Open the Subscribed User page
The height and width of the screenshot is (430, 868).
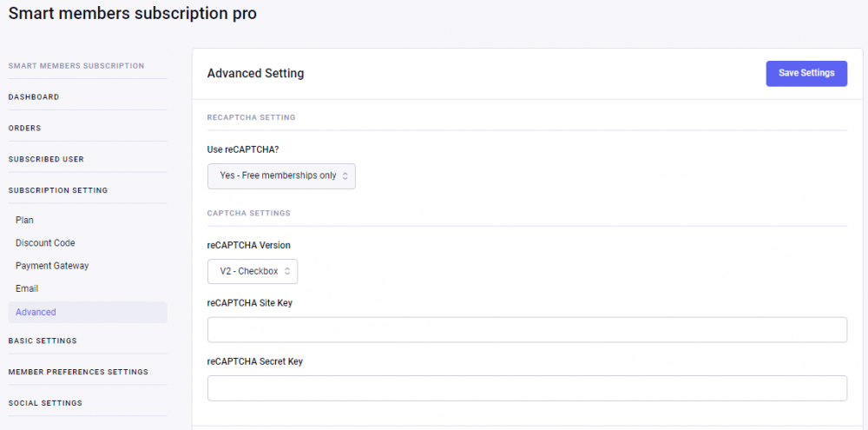coord(46,160)
